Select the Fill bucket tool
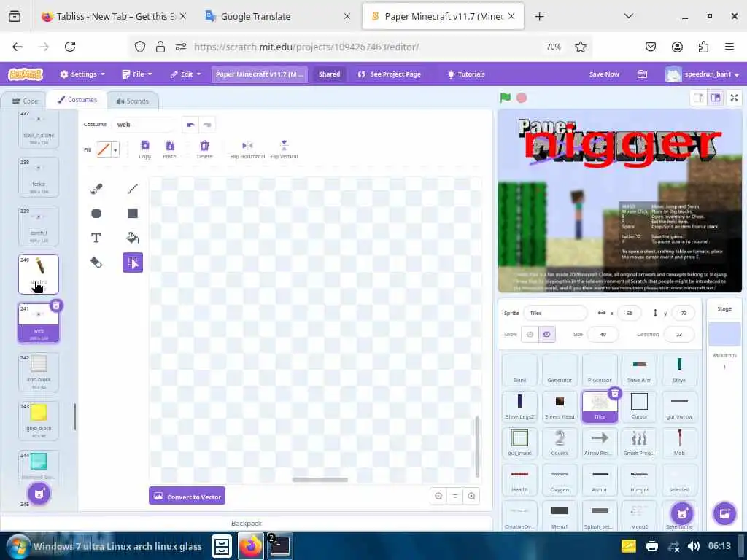Screen dimensions: 747x560 pos(133,238)
